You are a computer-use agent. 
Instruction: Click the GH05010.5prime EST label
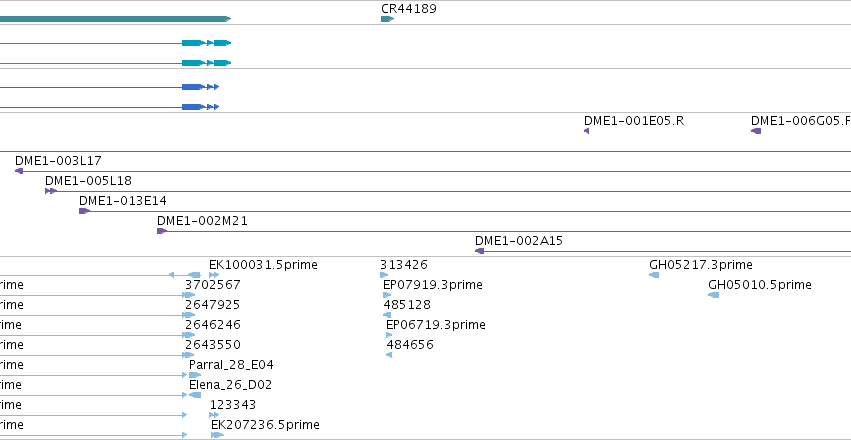(760, 285)
